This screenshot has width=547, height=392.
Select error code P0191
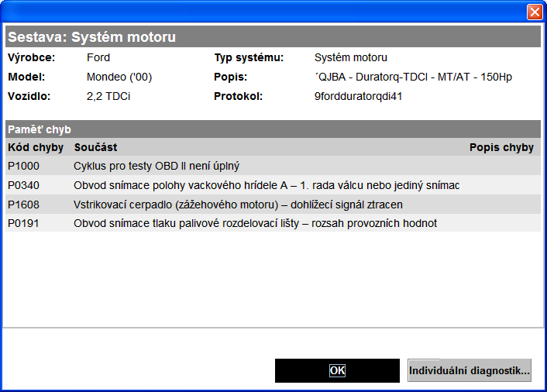(x=24, y=223)
